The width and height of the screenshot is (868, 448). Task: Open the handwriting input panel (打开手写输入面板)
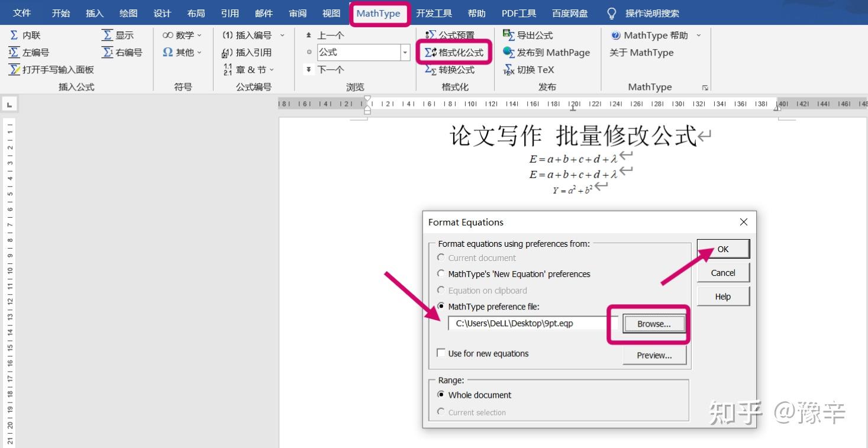coord(51,70)
